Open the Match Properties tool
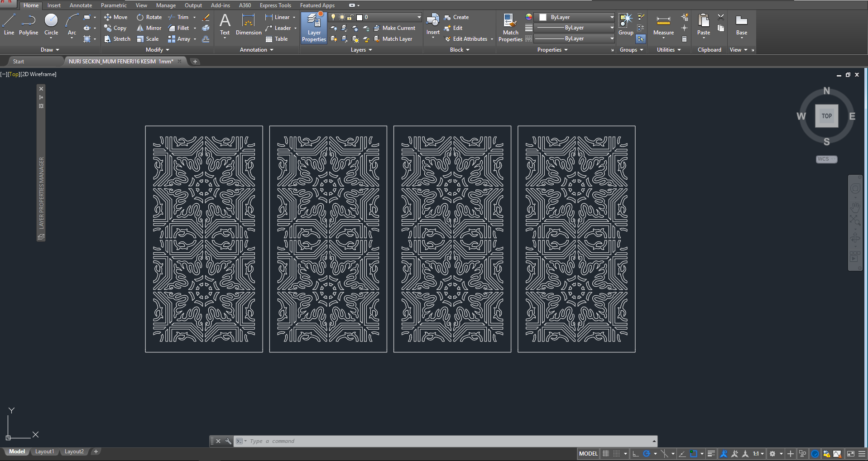The width and height of the screenshot is (868, 461). [x=510, y=28]
